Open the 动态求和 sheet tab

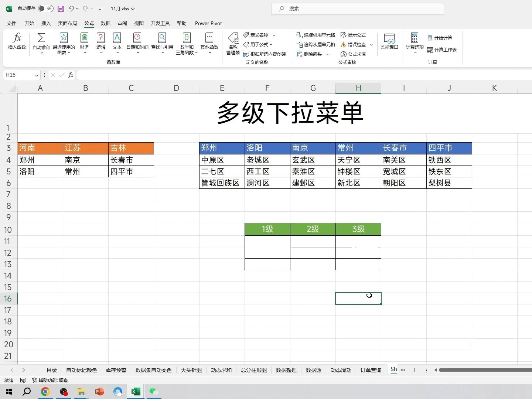pos(221,370)
